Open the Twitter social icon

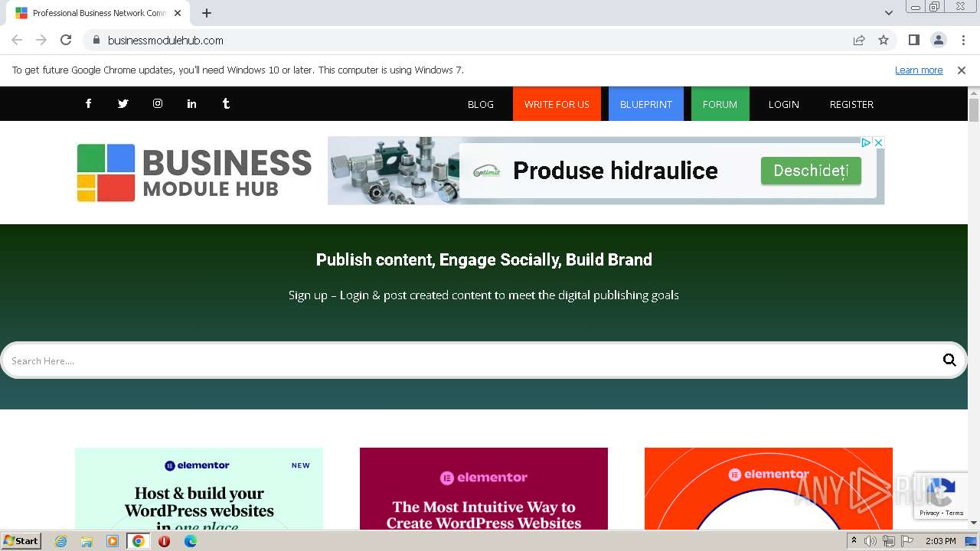coord(122,103)
